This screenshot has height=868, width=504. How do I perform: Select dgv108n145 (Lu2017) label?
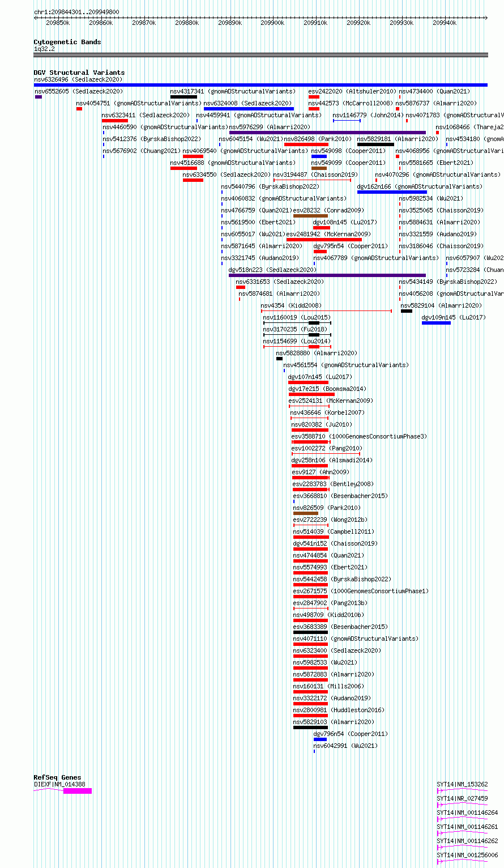coord(345,222)
